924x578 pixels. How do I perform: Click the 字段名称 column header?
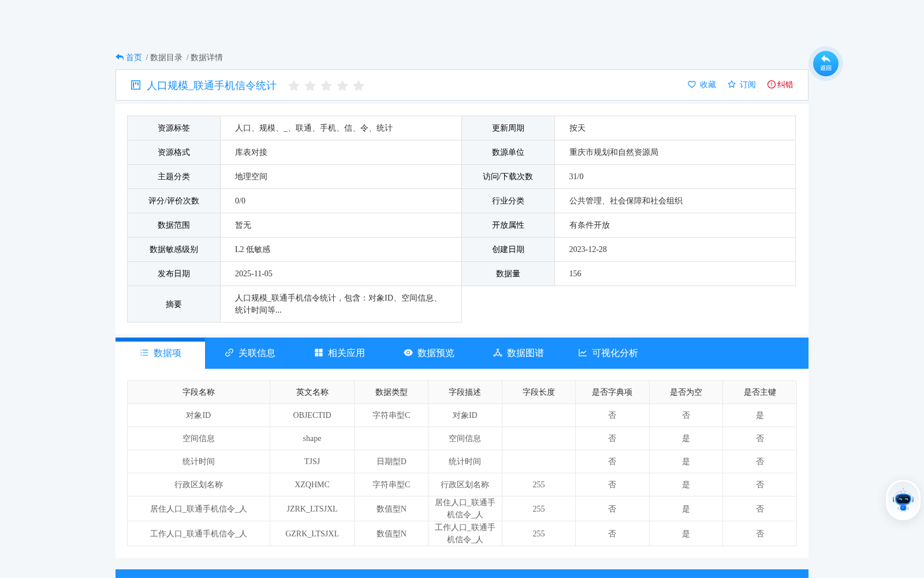pyautogui.click(x=199, y=392)
